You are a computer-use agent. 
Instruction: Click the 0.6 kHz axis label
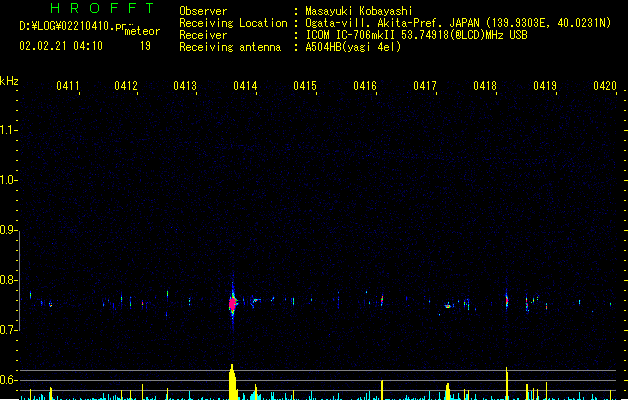8,380
